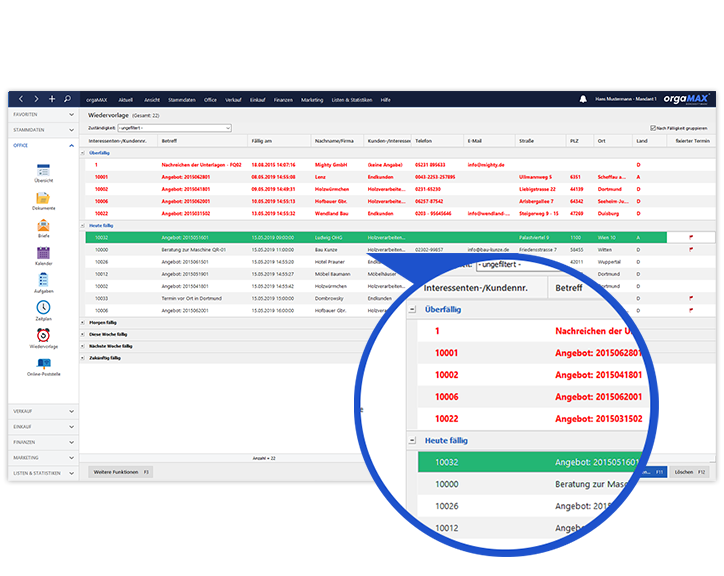Toggle Nach Fälligkeit gruppieren checkbox
Image resolution: width=724 pixels, height=576 pixels.
coord(653,128)
